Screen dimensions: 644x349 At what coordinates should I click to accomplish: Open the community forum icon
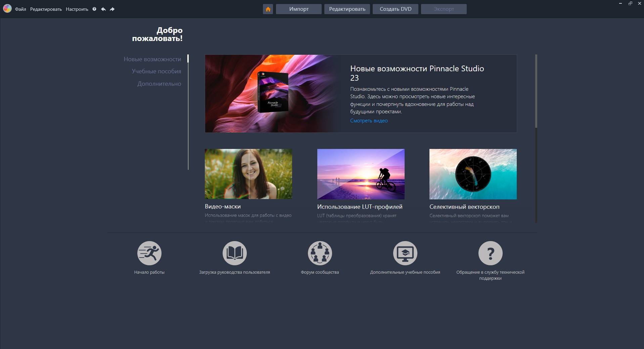(320, 253)
